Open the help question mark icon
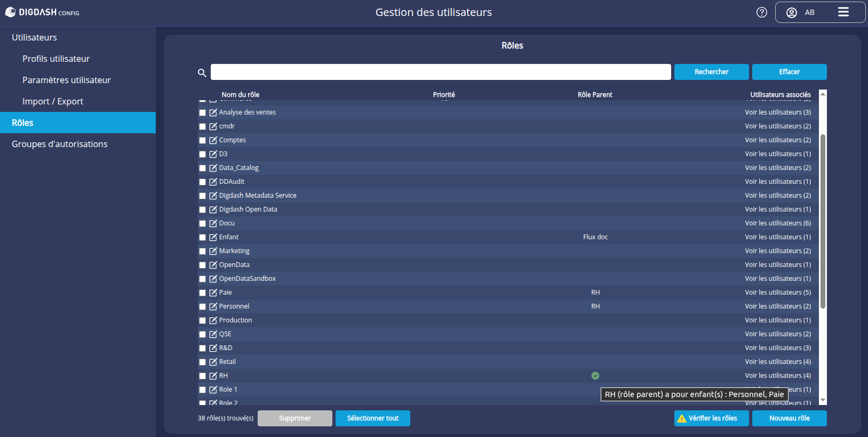The image size is (868, 437). coord(761,12)
